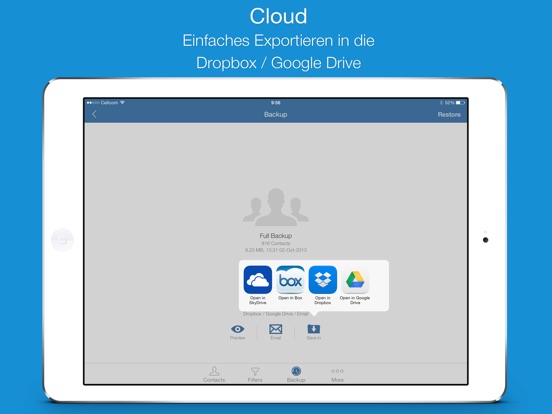The height and width of the screenshot is (414, 552).
Task: Go back using the left chevron
Action: coord(94,114)
